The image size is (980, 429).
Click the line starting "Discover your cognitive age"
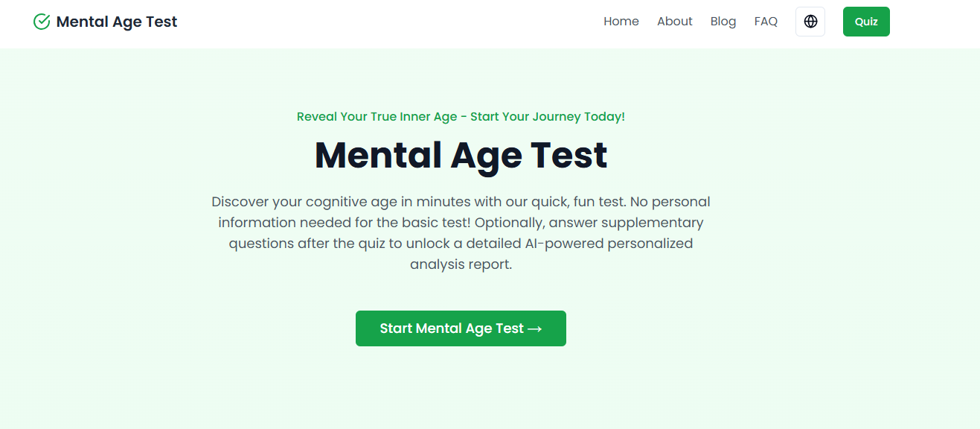pos(461,202)
